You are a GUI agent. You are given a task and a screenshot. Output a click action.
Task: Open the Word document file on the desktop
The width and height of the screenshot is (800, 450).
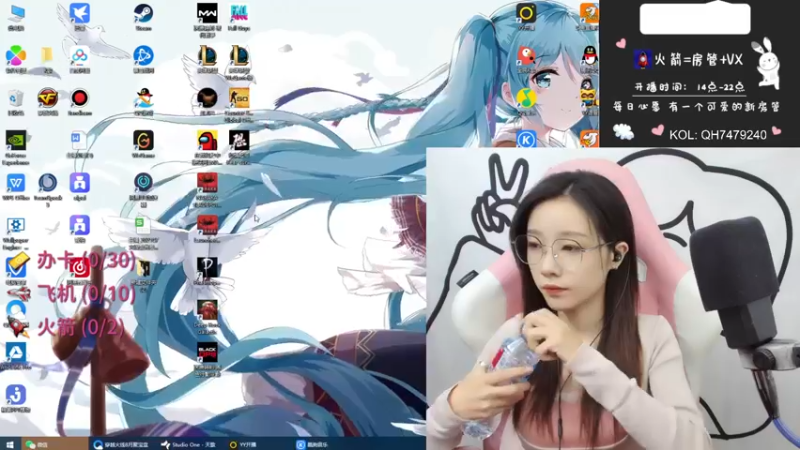coord(80,140)
